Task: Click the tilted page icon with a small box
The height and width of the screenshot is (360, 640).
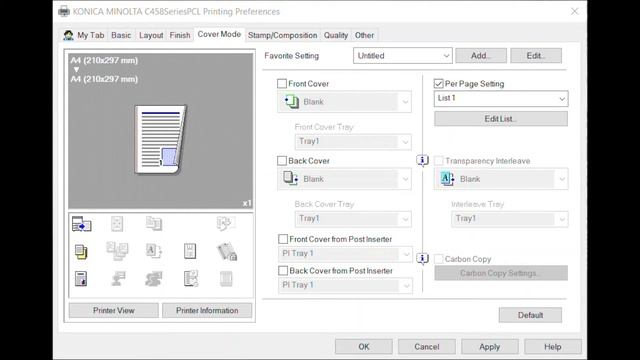Action: (x=227, y=251)
